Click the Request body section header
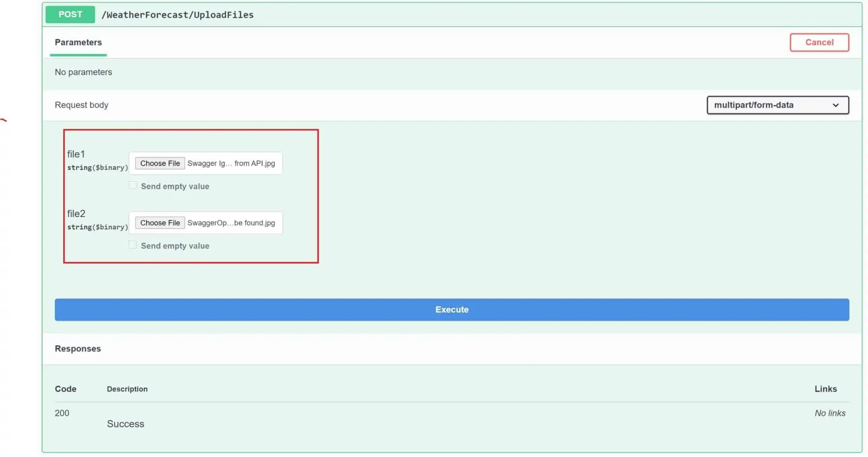This screenshot has width=868, height=457. 81,105
